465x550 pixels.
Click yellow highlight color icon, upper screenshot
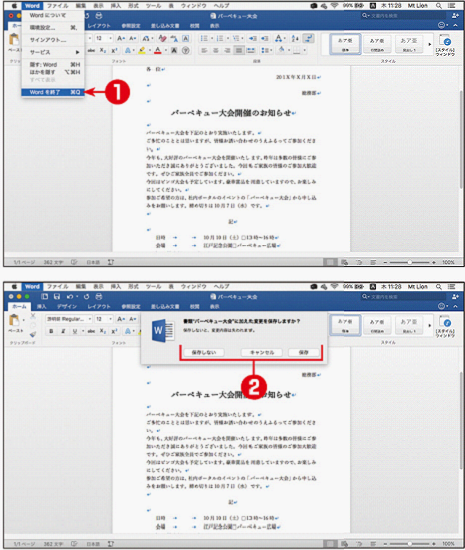[142, 51]
